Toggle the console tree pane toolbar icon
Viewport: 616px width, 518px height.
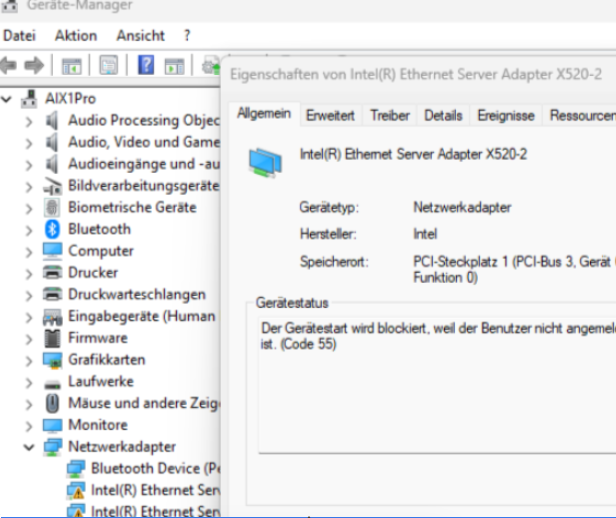pyautogui.click(x=72, y=66)
